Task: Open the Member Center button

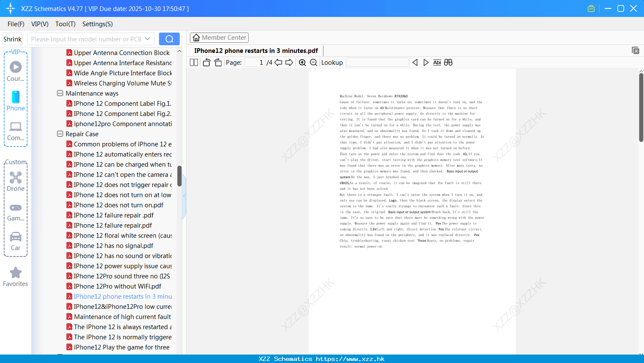Action: [x=219, y=38]
